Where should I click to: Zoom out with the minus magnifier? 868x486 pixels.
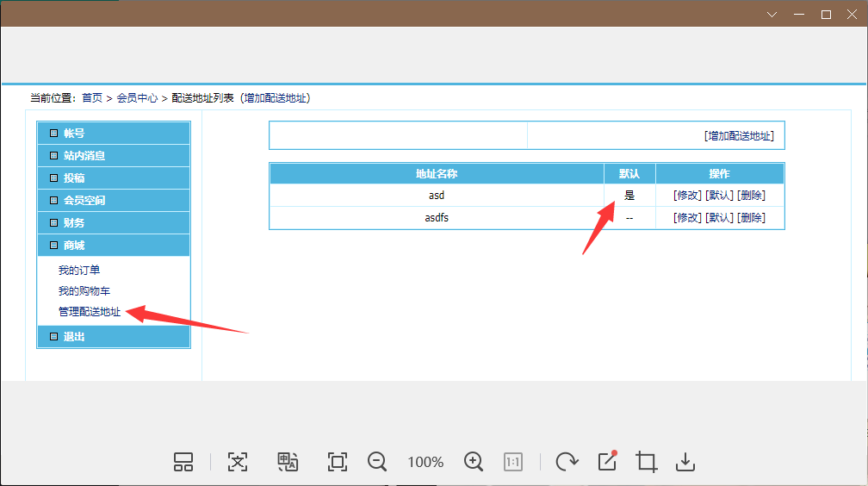click(377, 462)
